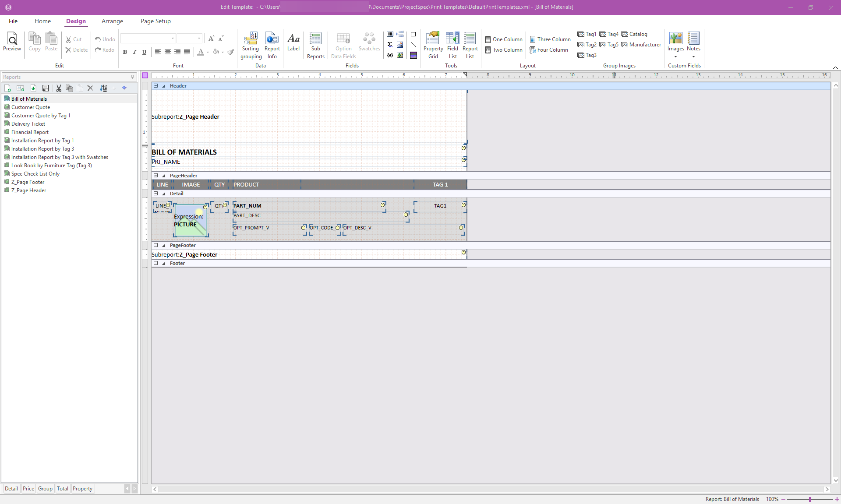Insert cactus image icon
The height and width of the screenshot is (504, 841).
[x=400, y=55]
